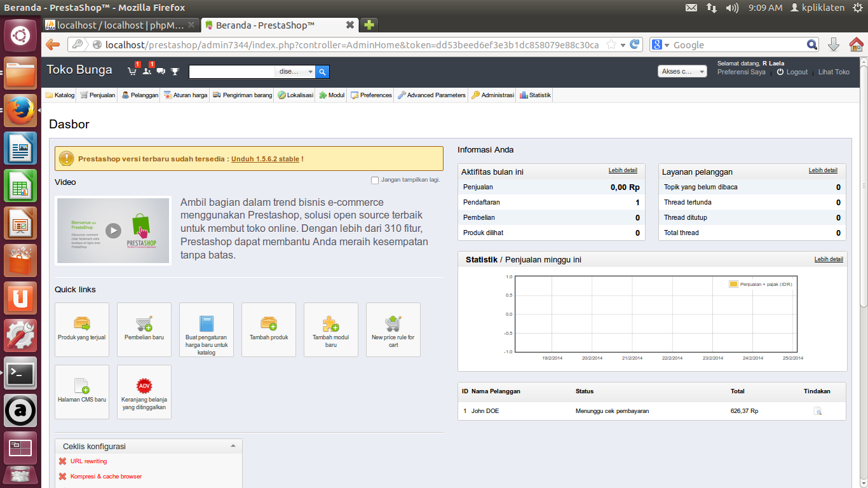Open Lebih detail for Statistik chart
The width and height of the screenshot is (868, 488).
pyautogui.click(x=829, y=259)
